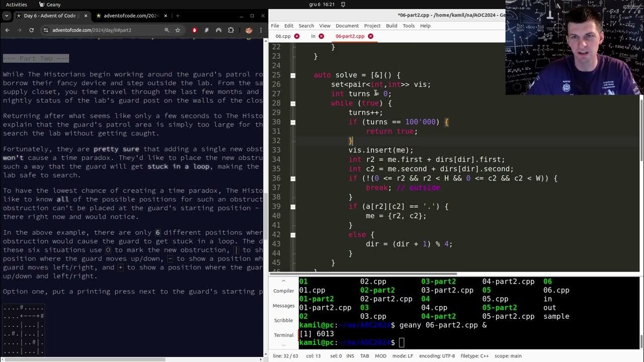Click the '--- Part Two ---' heading on the page
Screen dimensions: 644x362
[36, 58]
